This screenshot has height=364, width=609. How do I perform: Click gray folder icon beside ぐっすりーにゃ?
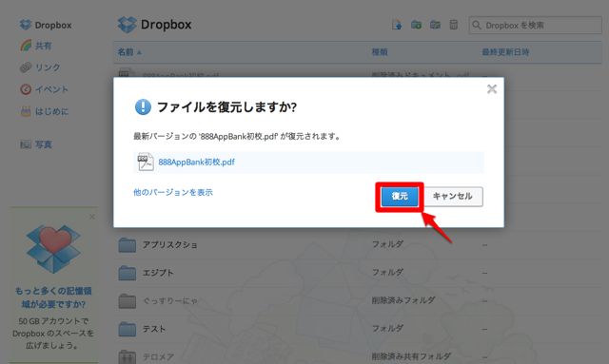[x=127, y=300]
